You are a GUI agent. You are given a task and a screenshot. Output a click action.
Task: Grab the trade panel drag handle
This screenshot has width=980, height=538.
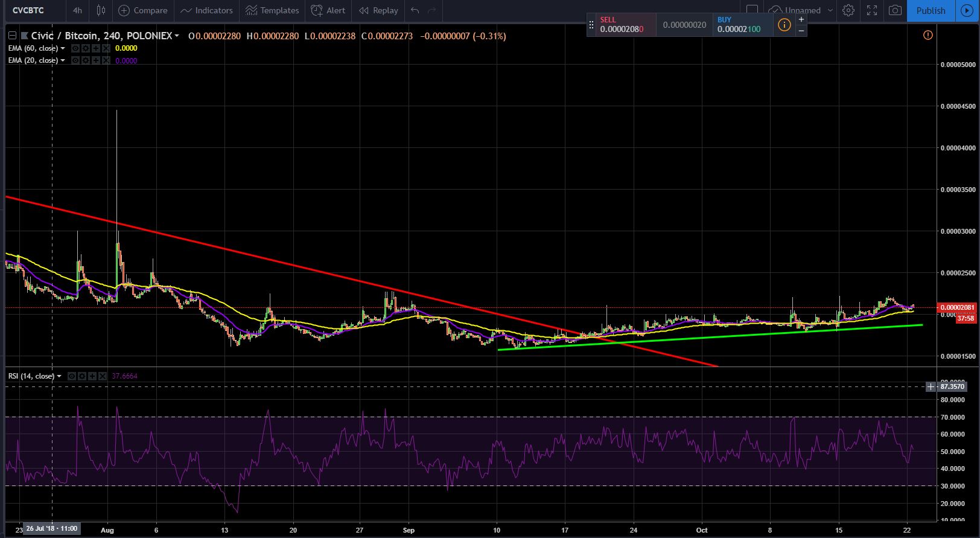[x=591, y=25]
